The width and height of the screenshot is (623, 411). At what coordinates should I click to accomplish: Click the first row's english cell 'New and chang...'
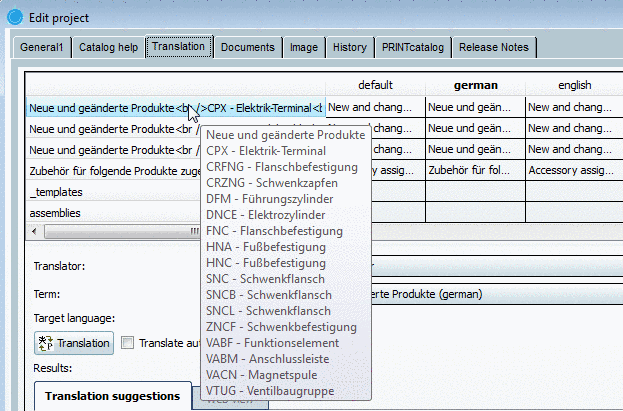point(575,107)
